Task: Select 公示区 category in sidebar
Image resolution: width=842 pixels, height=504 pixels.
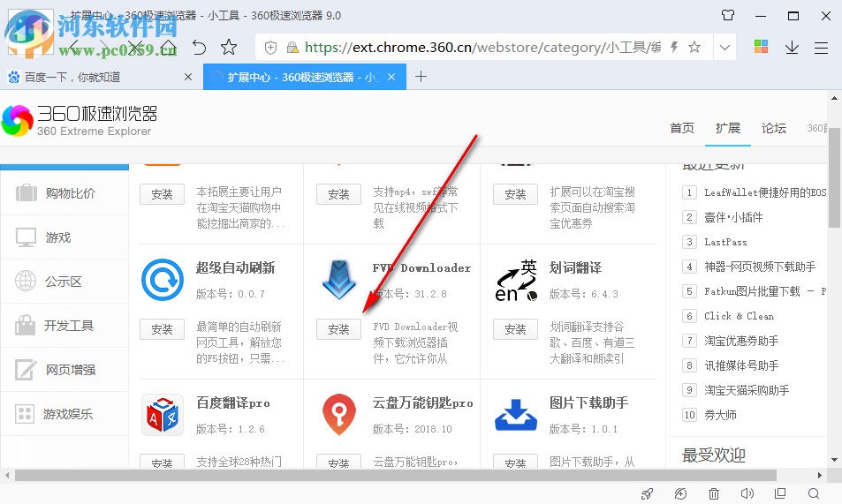Action: (x=64, y=282)
